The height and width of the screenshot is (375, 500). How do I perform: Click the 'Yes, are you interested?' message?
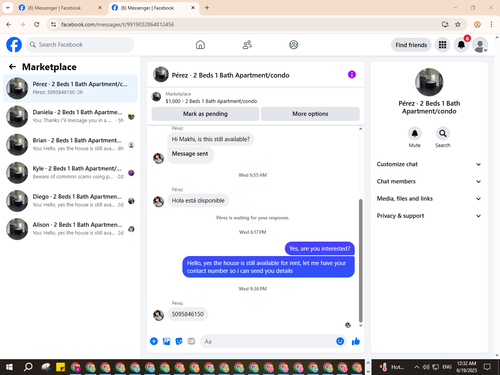point(320,248)
